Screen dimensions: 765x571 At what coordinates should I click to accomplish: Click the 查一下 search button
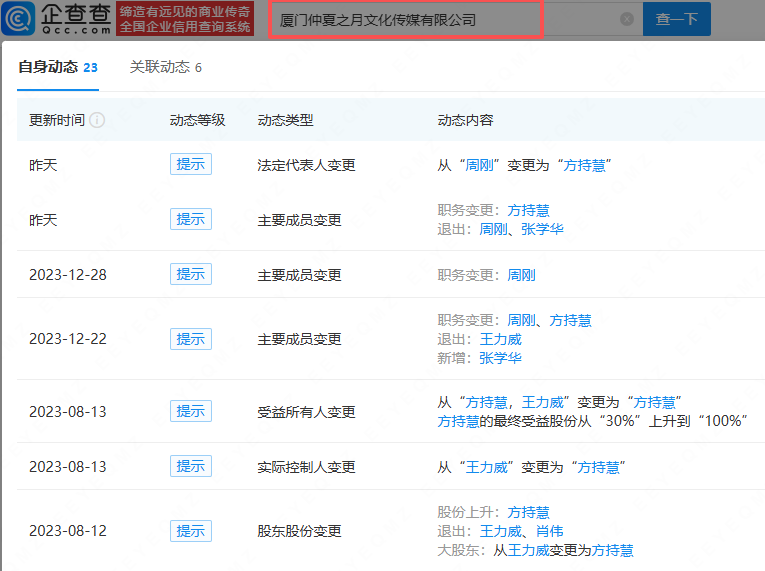676,19
